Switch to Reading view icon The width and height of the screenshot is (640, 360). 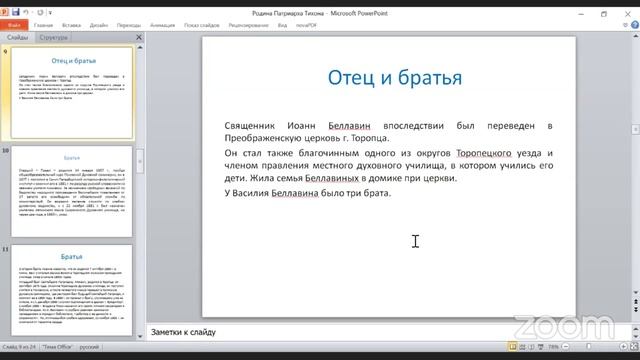click(x=531, y=347)
